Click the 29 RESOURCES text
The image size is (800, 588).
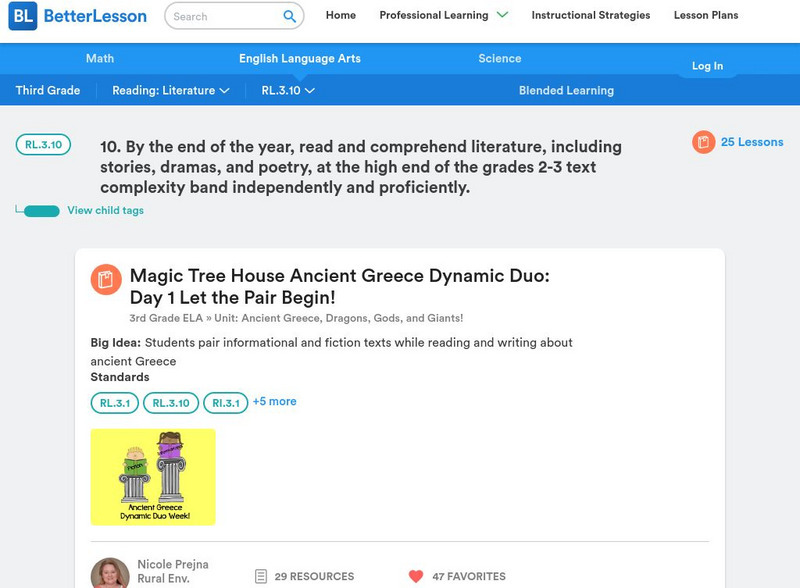pyautogui.click(x=314, y=576)
